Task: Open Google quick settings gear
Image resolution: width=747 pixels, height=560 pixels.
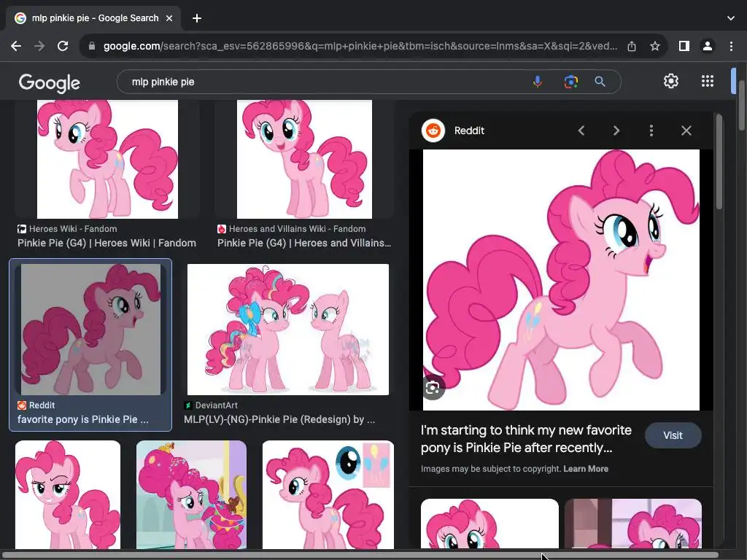Action: pyautogui.click(x=671, y=81)
